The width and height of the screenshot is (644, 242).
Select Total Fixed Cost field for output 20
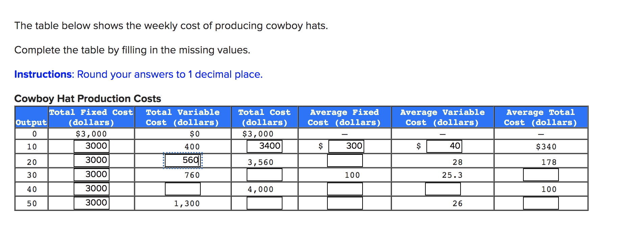pos(92,161)
